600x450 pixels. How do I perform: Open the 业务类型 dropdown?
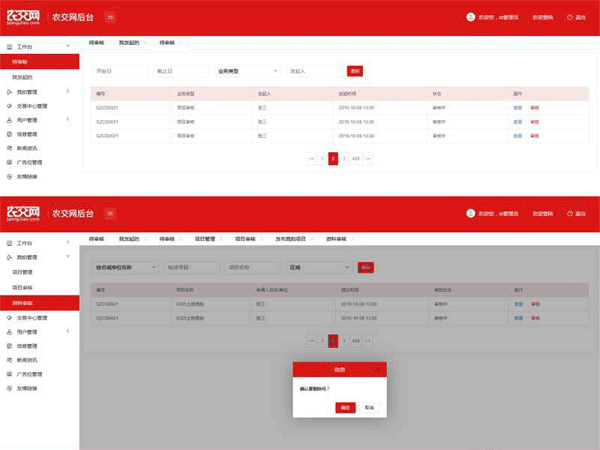tap(247, 71)
